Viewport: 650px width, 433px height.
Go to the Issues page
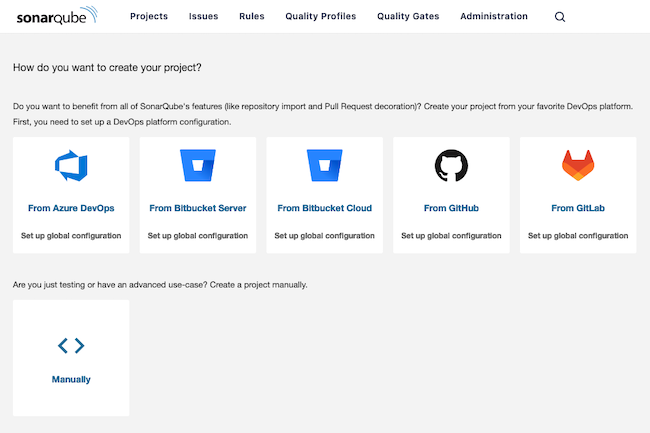tap(203, 17)
